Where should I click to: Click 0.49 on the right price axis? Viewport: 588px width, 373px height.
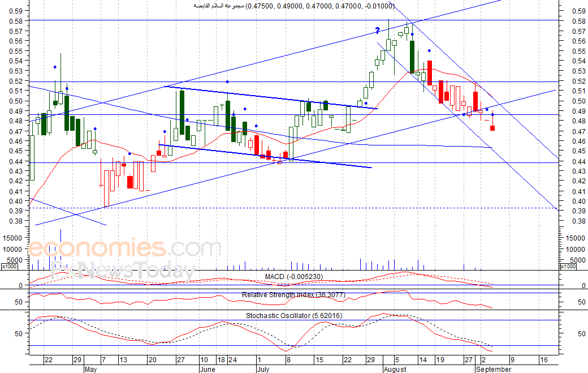(579, 112)
